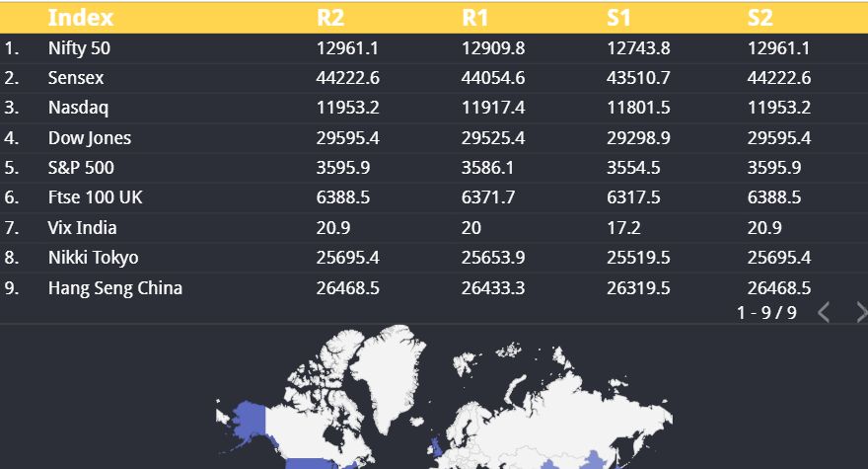This screenshot has width=868, height=469.
Task: Click row number 9. in the table
Action: click(x=12, y=288)
